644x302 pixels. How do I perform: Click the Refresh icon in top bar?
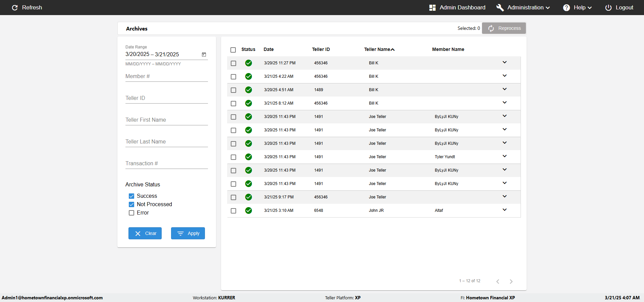click(15, 8)
